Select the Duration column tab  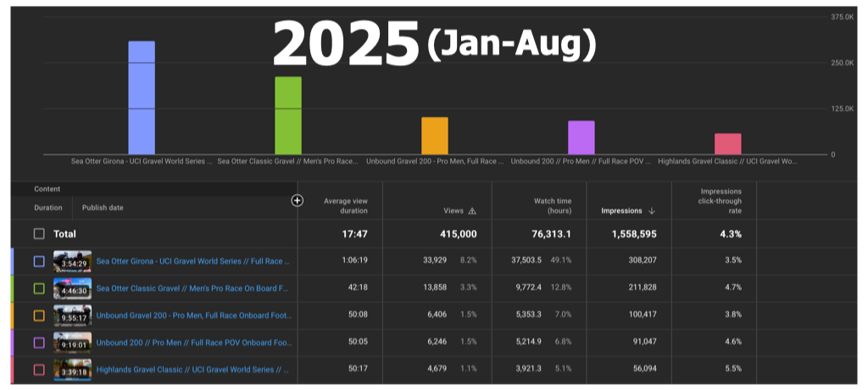click(48, 207)
